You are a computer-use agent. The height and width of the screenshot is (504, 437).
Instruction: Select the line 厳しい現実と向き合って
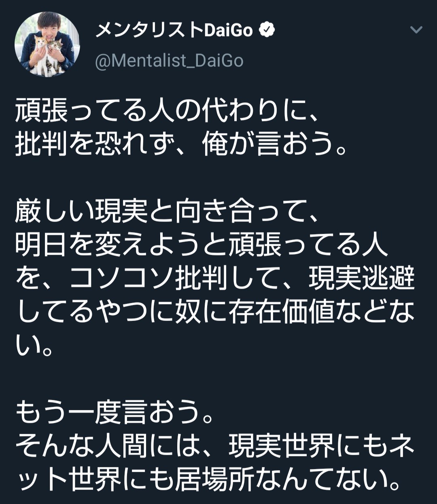tap(168, 211)
